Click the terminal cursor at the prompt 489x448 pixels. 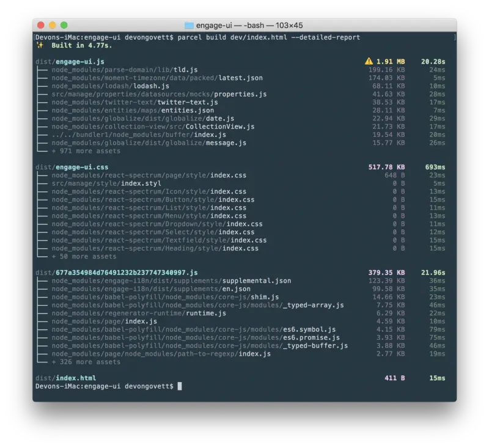click(180, 386)
